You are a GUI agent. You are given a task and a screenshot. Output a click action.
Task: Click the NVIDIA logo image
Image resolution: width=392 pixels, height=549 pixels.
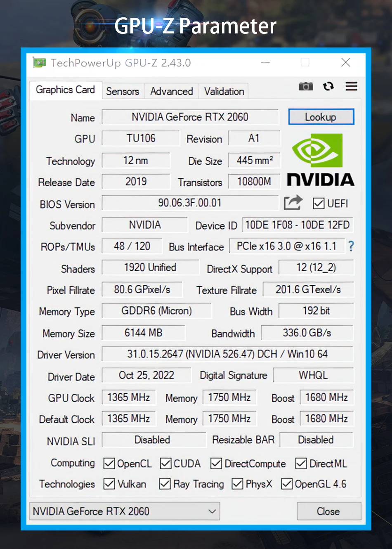[321, 160]
